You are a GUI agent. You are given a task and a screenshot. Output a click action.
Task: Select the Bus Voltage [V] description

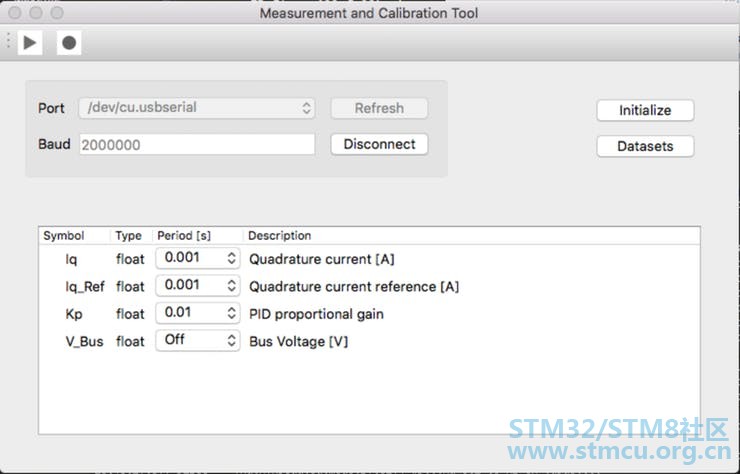tap(298, 341)
